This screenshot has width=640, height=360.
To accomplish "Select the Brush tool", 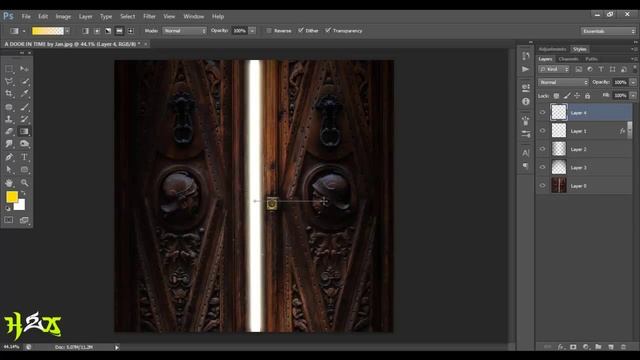I will coord(24,107).
